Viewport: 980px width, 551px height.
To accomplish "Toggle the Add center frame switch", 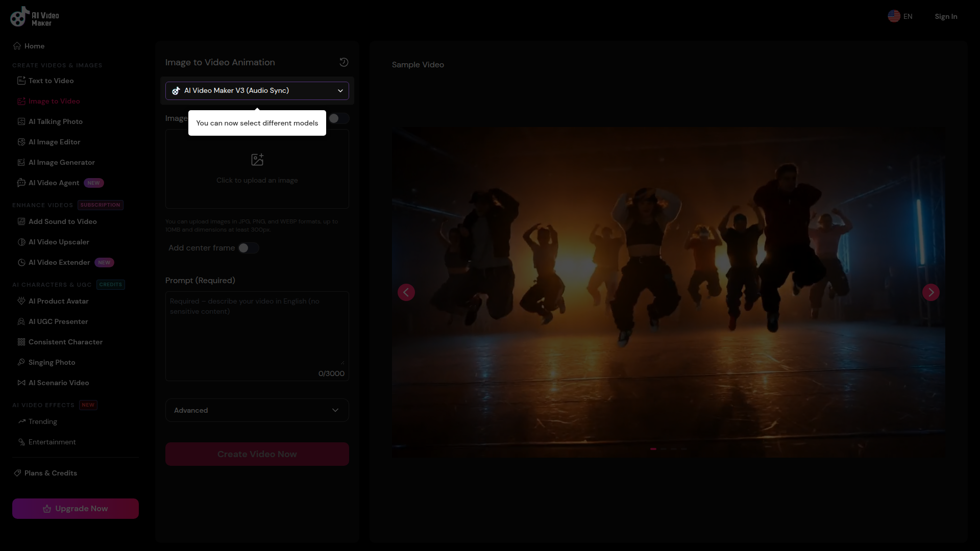I will (x=248, y=248).
